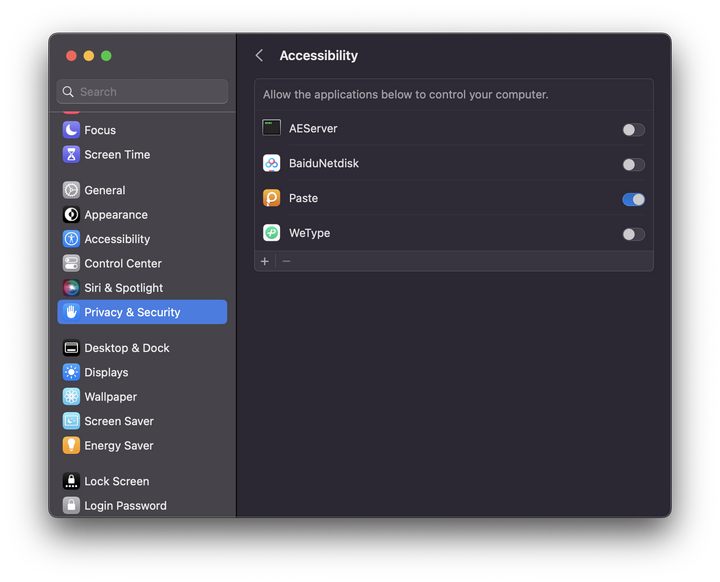Select the AEServer row label
This screenshot has width=720, height=582.
pyautogui.click(x=313, y=128)
